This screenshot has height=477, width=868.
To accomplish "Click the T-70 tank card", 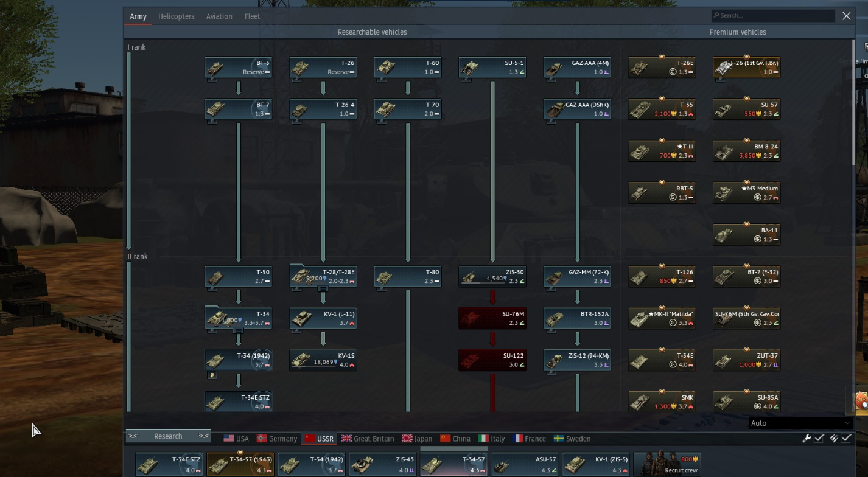I will coord(407,110).
